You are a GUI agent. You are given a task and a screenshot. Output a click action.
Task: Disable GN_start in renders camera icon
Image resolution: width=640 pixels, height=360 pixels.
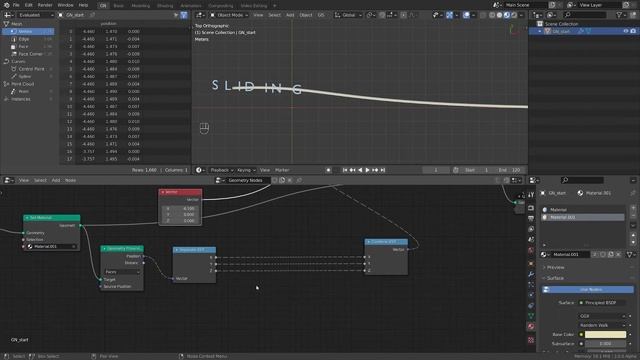tap(633, 31)
